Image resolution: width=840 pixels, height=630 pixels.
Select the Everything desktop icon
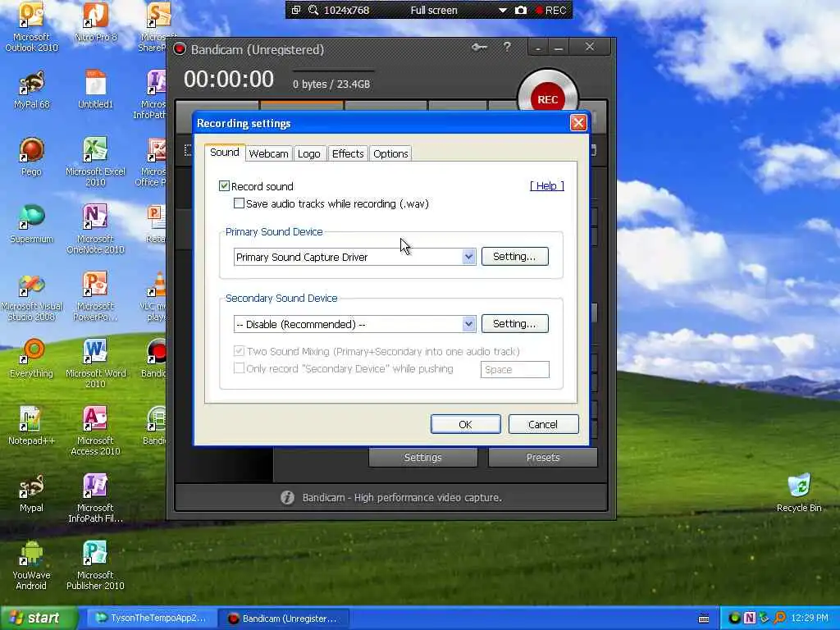(31, 359)
